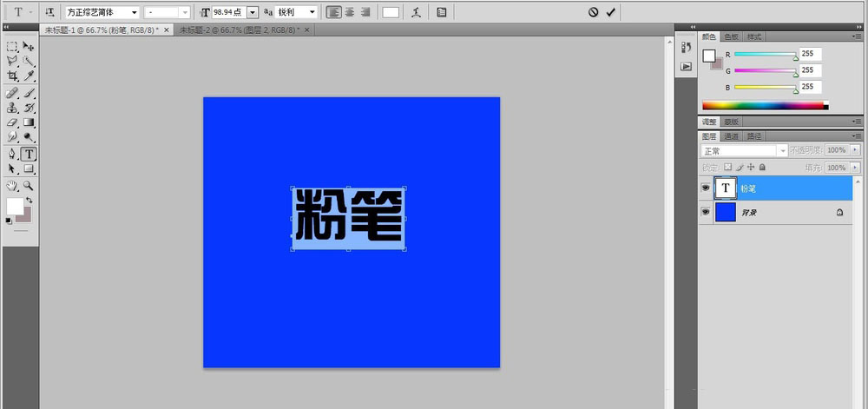The height and width of the screenshot is (409, 868).
Task: Open the opacity slider arrow
Action: point(857,150)
